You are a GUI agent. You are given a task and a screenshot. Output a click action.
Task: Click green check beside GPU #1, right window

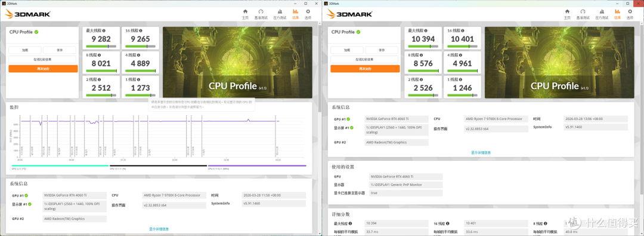pos(348,119)
